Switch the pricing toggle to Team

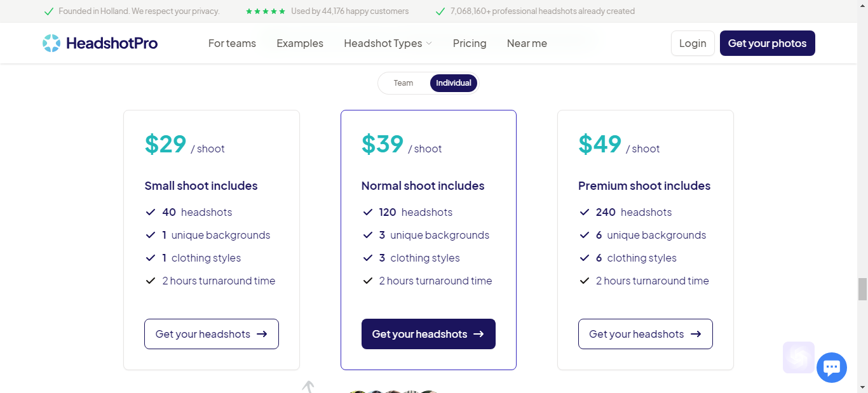click(x=403, y=83)
